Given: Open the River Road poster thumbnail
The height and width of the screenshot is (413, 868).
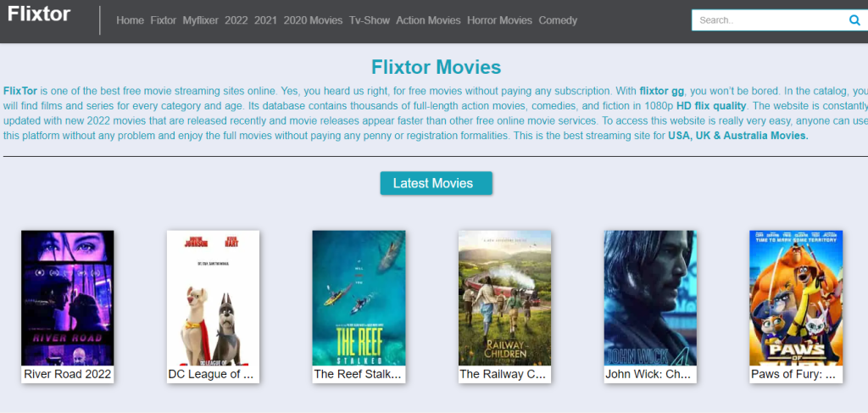Looking at the screenshot, I should pyautogui.click(x=68, y=298).
